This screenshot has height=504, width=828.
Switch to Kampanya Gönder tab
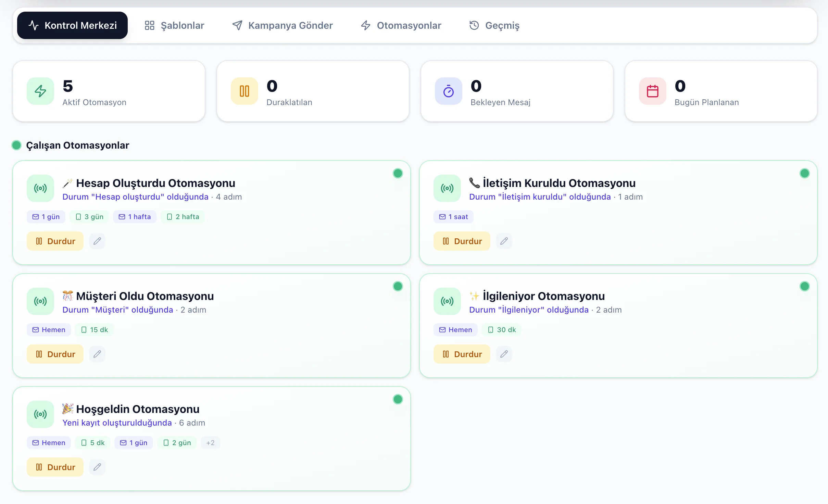283,25
